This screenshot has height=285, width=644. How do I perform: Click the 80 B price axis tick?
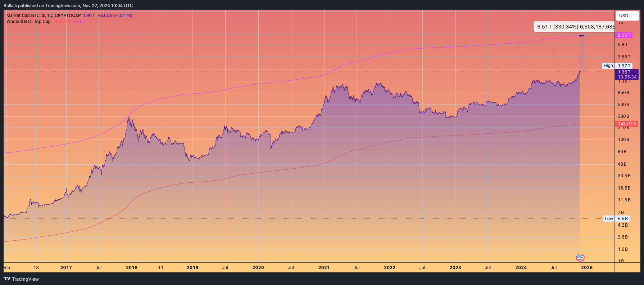622,152
